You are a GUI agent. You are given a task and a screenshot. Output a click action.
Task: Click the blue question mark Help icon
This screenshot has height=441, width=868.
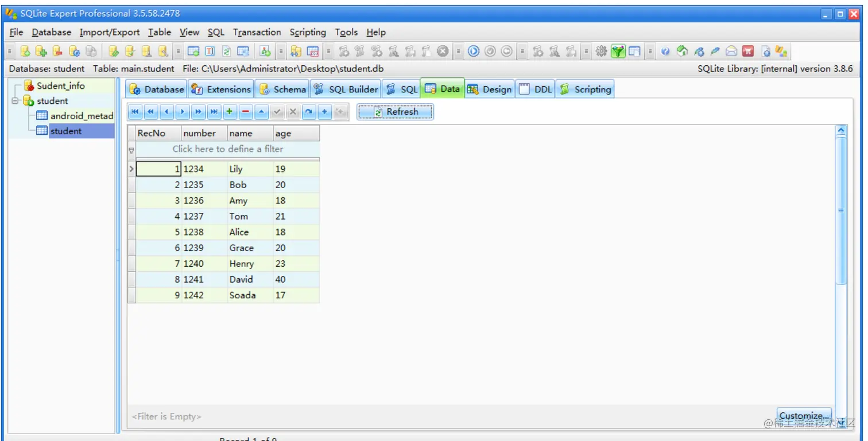(x=665, y=52)
